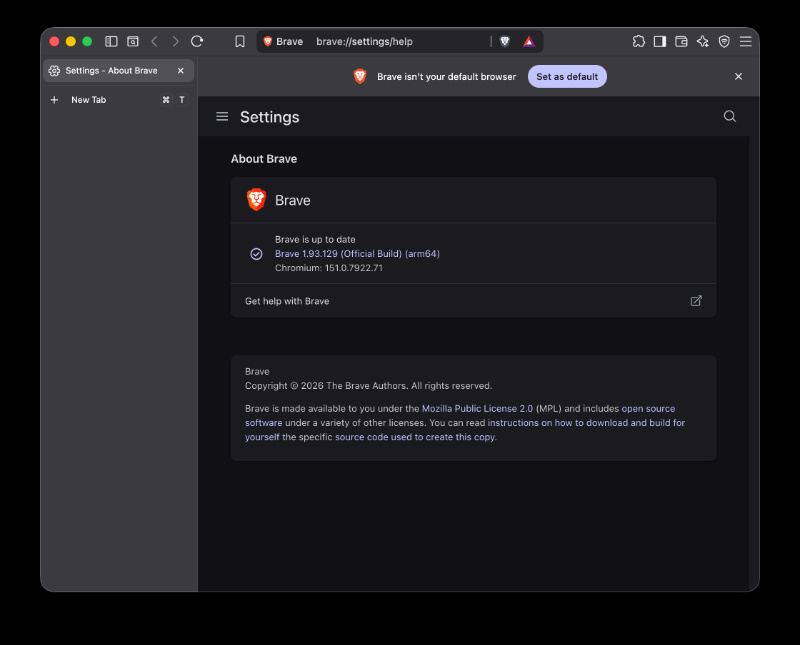800x645 pixels.
Task: Close the Settings - About Brave tab
Action: [x=181, y=71]
